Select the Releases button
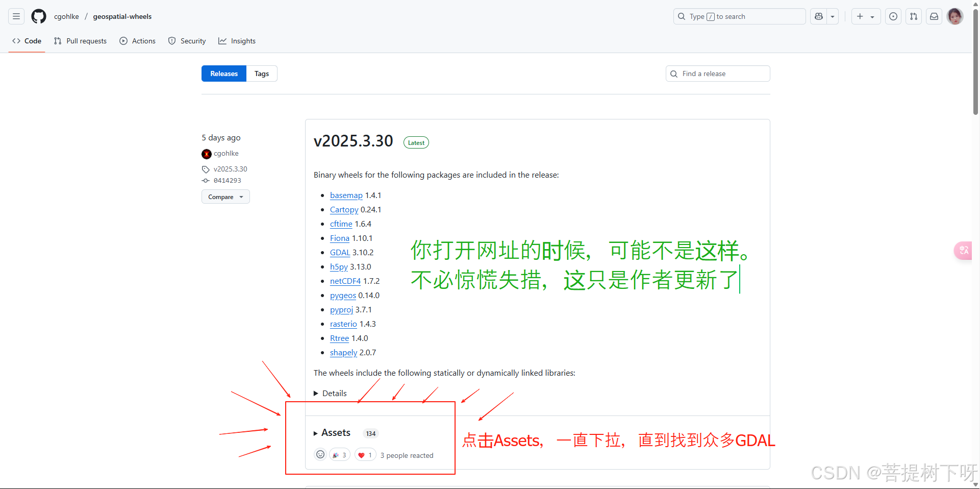 tap(224, 74)
